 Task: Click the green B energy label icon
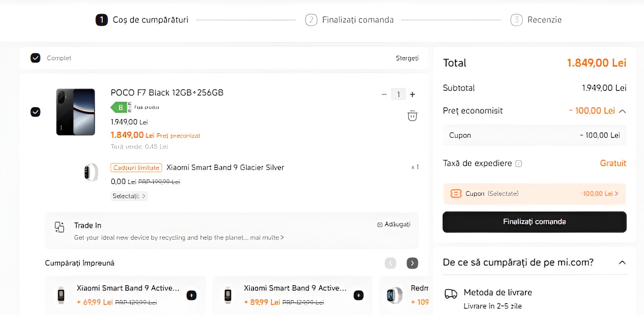point(120,107)
